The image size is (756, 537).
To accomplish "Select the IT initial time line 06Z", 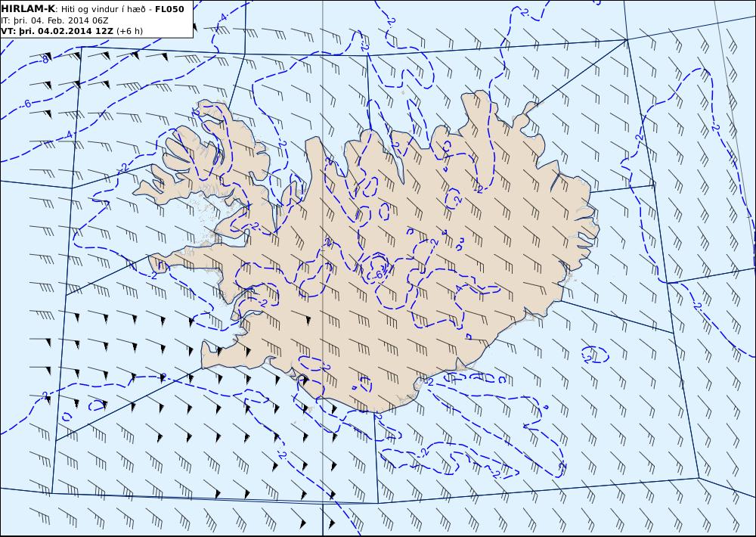I will (54, 20).
